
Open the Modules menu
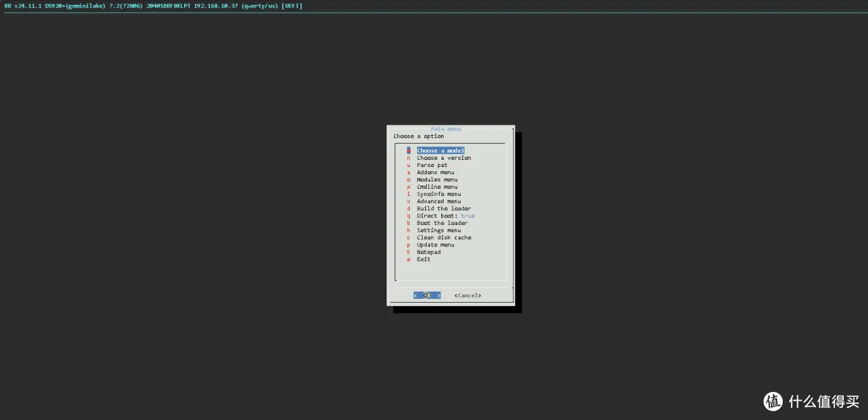coord(436,179)
